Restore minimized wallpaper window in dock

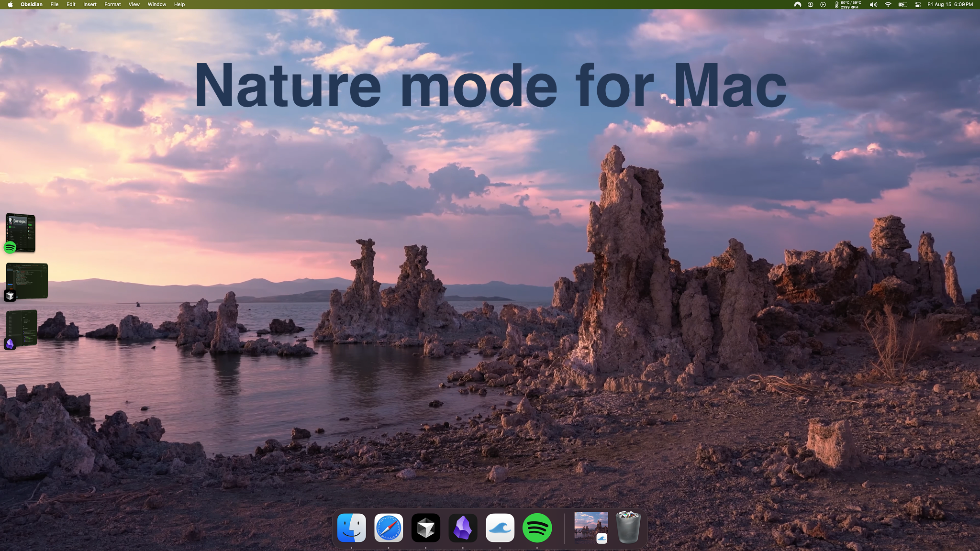tap(591, 527)
